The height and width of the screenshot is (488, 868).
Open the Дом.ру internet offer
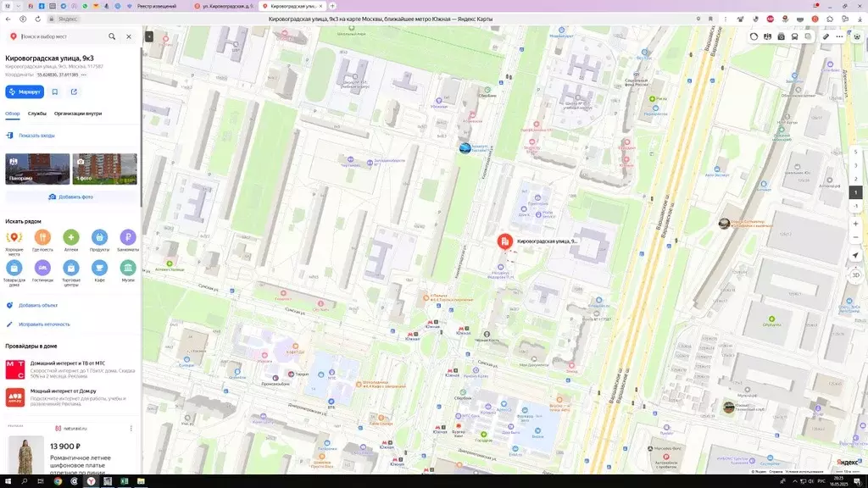coord(71,397)
